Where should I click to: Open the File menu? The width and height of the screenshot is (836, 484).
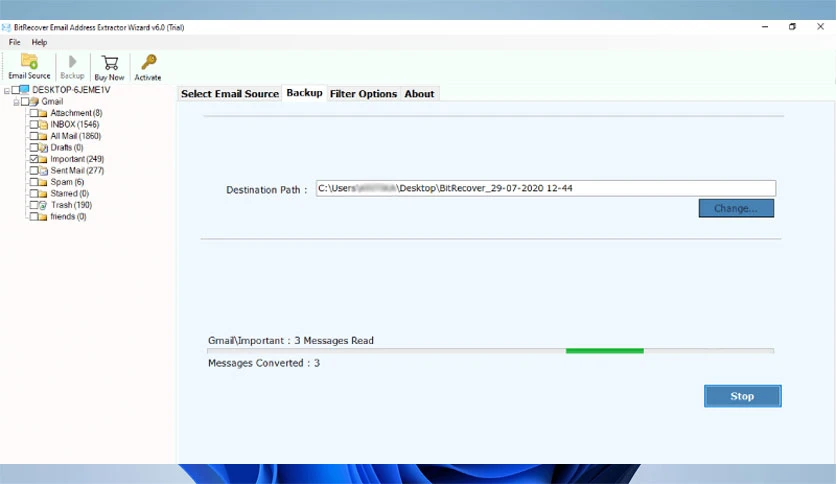14,42
